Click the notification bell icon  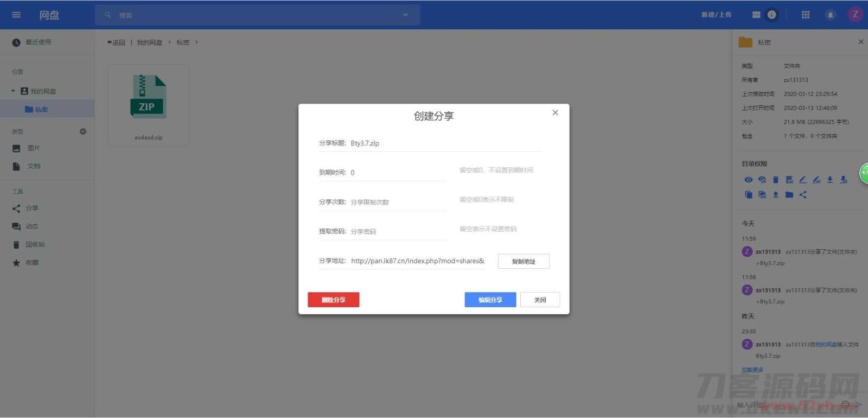coord(830,15)
